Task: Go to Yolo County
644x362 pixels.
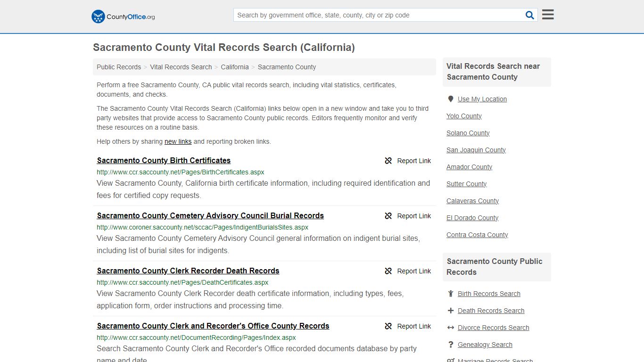Action: pos(464,116)
